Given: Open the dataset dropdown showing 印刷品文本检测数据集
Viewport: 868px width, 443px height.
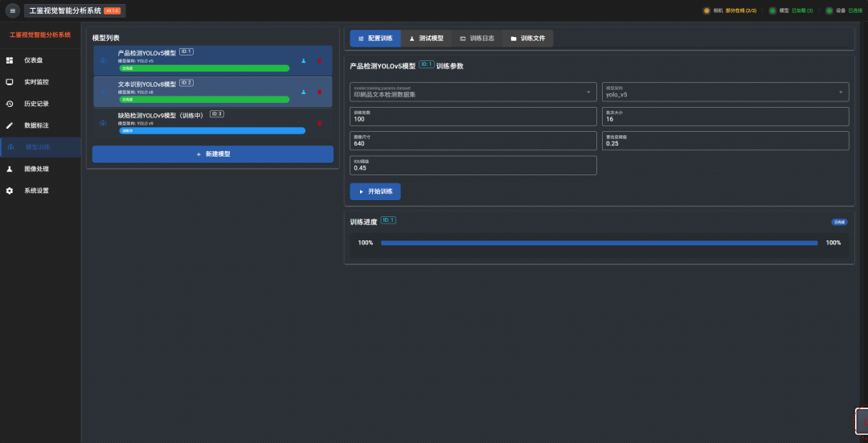Looking at the screenshot, I should pyautogui.click(x=473, y=92).
